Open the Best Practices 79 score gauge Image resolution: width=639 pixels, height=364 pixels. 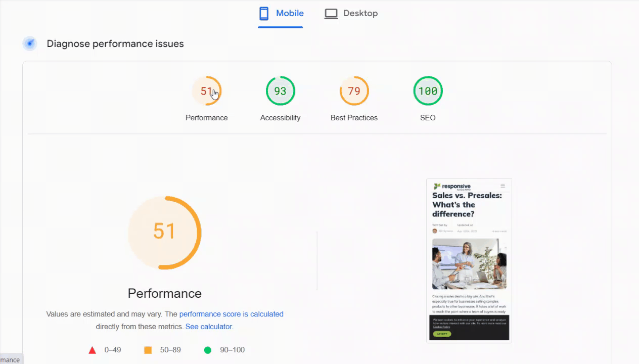tap(354, 91)
